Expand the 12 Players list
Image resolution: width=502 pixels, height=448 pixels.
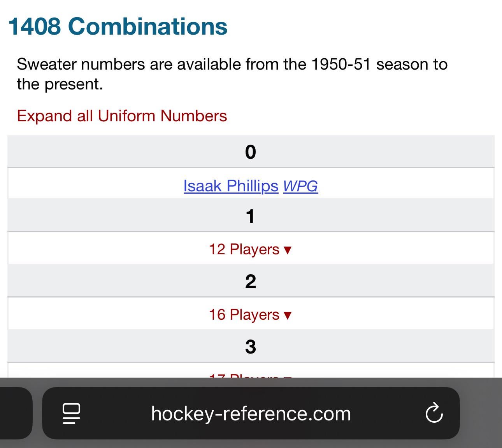coord(244,249)
